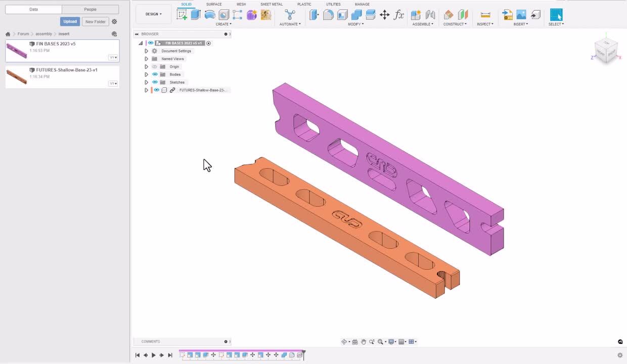Toggle visibility of the Sketches folder

(x=155, y=82)
